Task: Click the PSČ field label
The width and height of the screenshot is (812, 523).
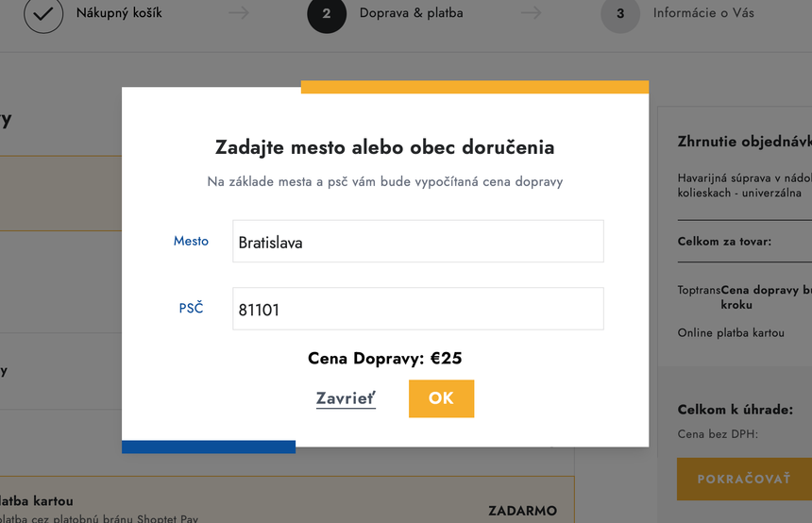Action: click(x=191, y=309)
